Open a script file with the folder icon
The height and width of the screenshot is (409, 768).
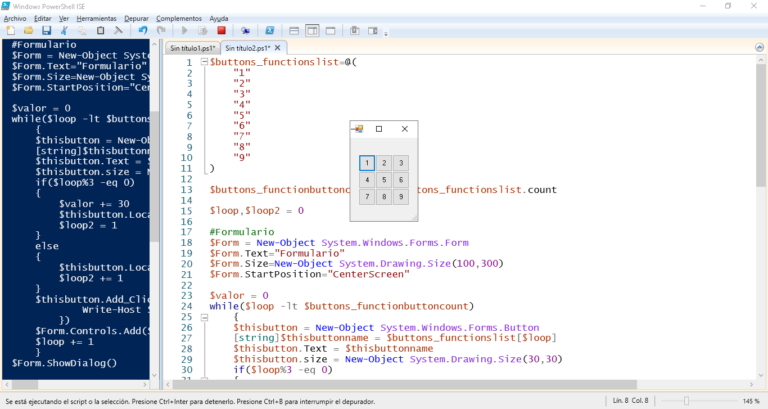point(28,30)
